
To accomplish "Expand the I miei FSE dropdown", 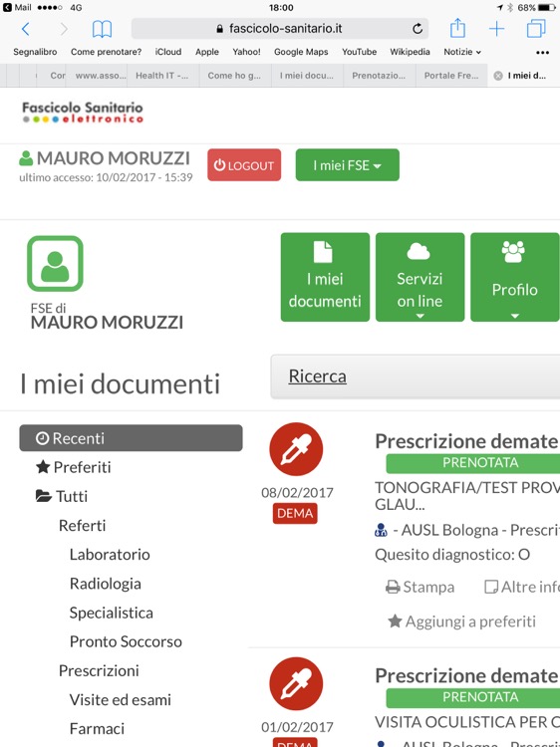I will pyautogui.click(x=348, y=164).
